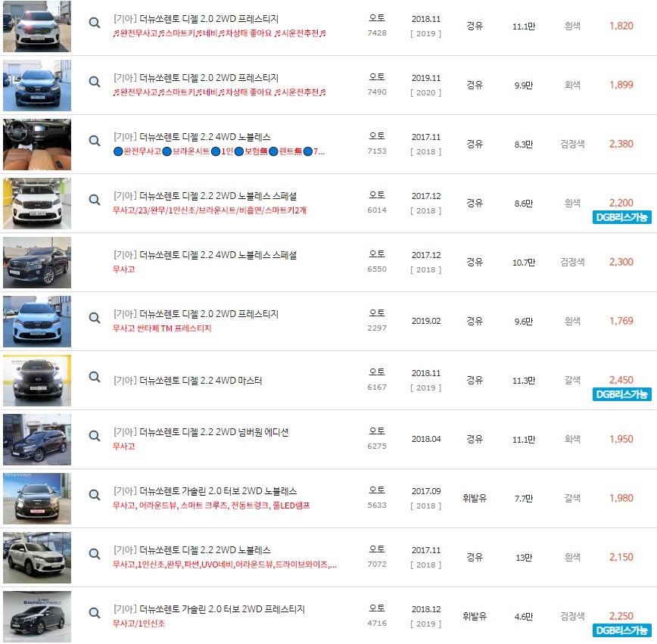
Task: Click the DGB리스가능 badge on the 노블레스 스페셜 listing
Action: pyautogui.click(x=623, y=218)
